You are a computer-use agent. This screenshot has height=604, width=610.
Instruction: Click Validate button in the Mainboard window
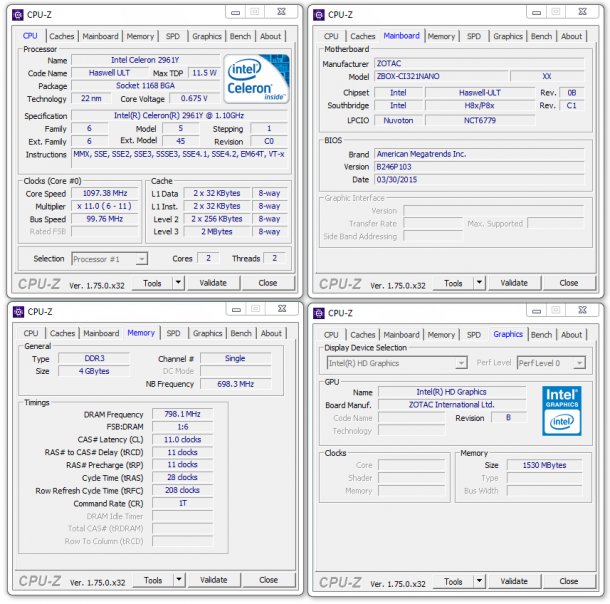pos(514,283)
